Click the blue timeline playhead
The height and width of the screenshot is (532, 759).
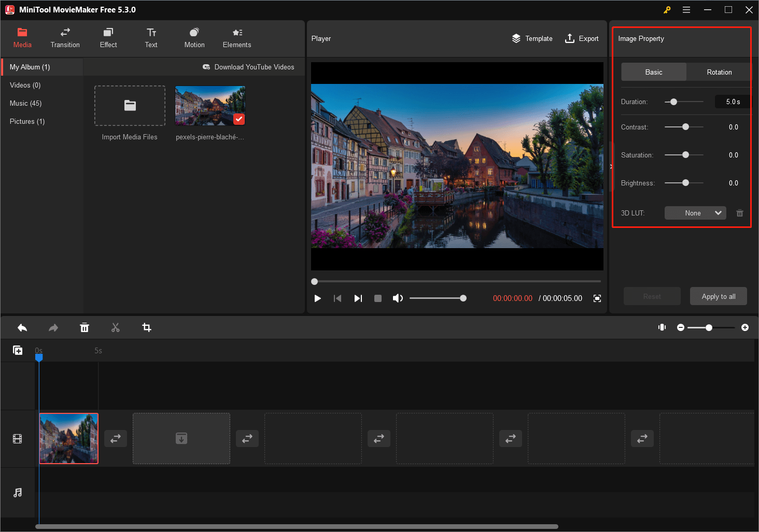coord(39,357)
